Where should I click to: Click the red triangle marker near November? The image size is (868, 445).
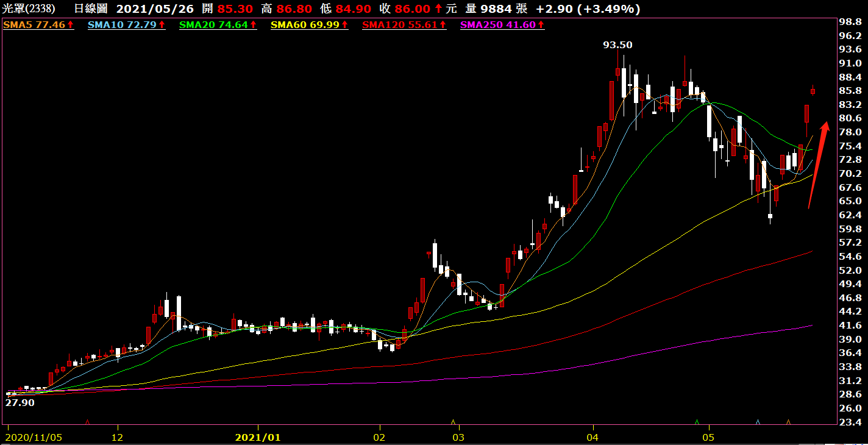pyautogui.click(x=88, y=422)
